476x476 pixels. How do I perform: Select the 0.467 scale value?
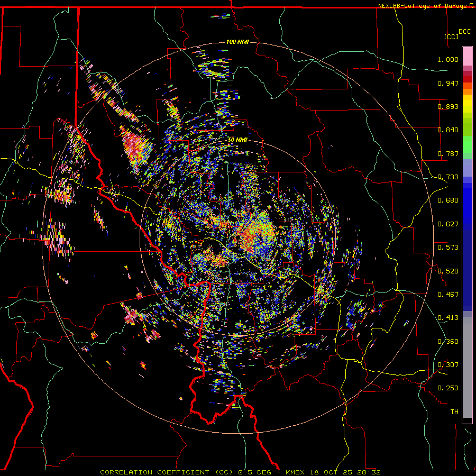point(448,295)
